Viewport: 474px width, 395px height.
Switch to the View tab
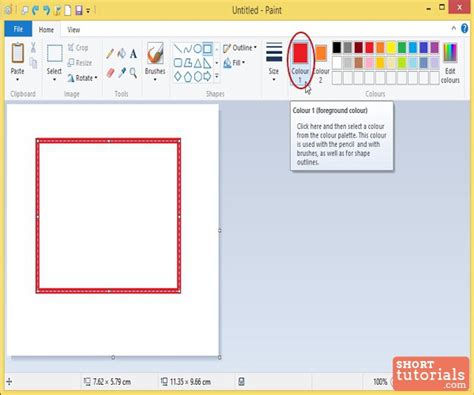click(74, 30)
